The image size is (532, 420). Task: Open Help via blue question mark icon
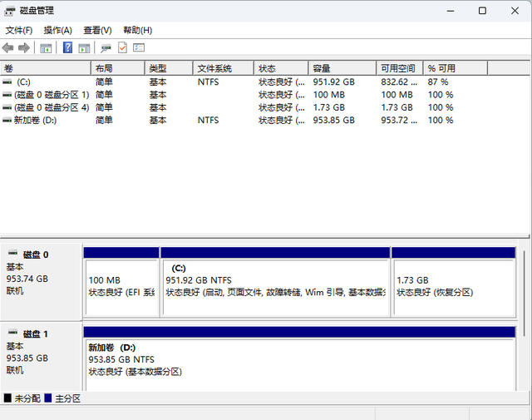(x=67, y=47)
